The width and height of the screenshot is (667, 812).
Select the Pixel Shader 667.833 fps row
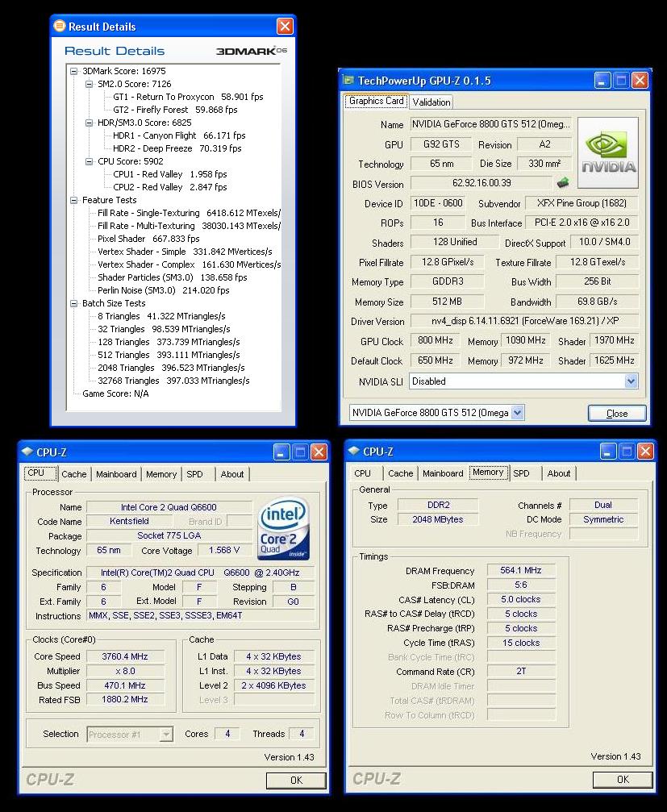point(148,239)
